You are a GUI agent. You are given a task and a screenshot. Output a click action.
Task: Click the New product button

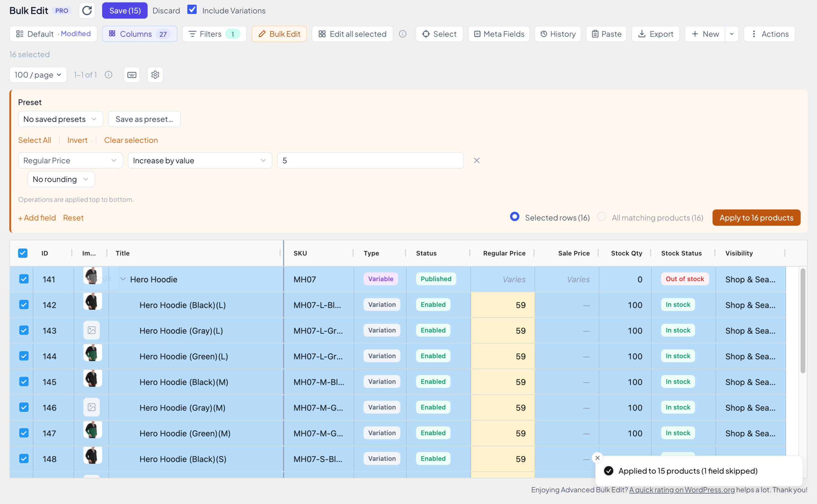tap(705, 34)
